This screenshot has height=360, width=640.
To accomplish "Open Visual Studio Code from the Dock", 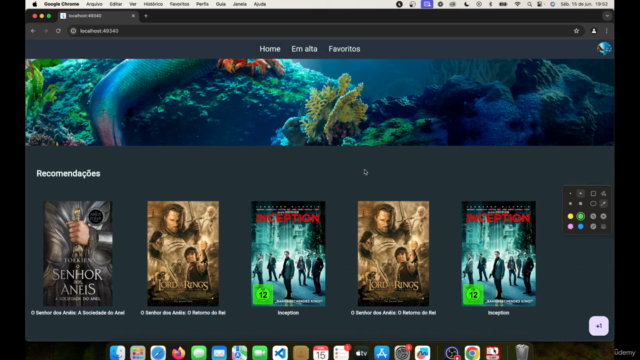I will tap(280, 352).
